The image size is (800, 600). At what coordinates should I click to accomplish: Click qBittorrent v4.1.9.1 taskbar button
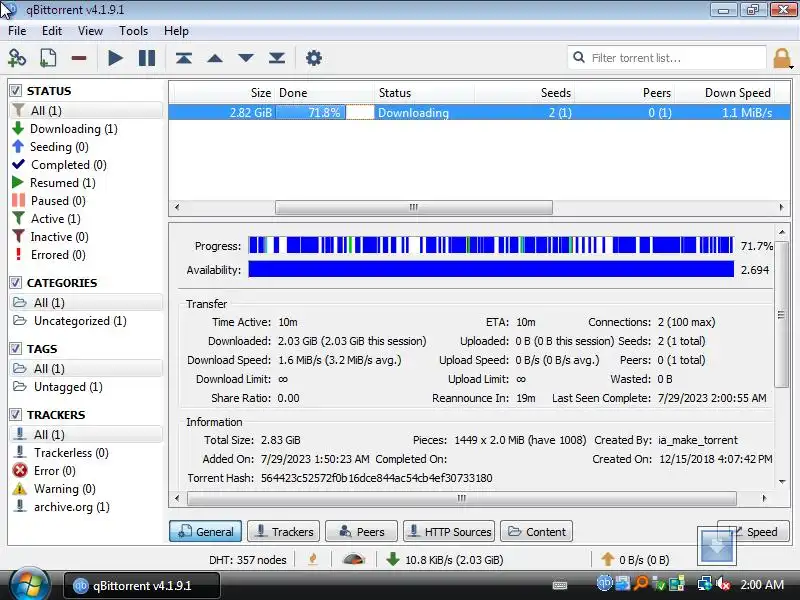pyautogui.click(x=142, y=585)
